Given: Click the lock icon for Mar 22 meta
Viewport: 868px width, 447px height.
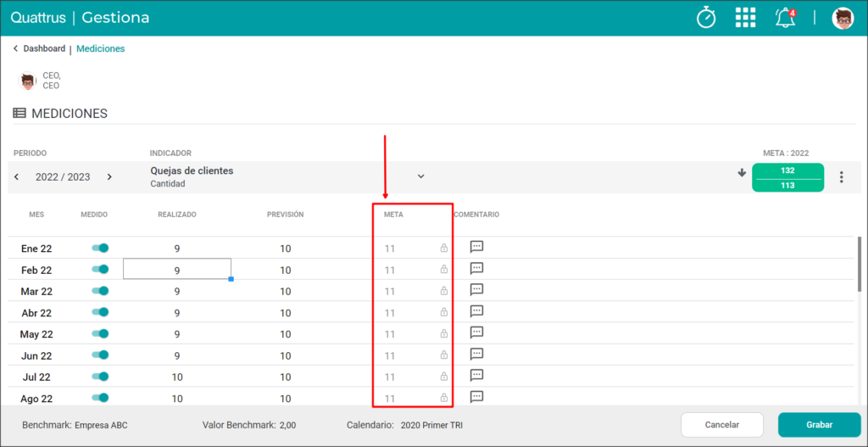Looking at the screenshot, I should point(443,291).
